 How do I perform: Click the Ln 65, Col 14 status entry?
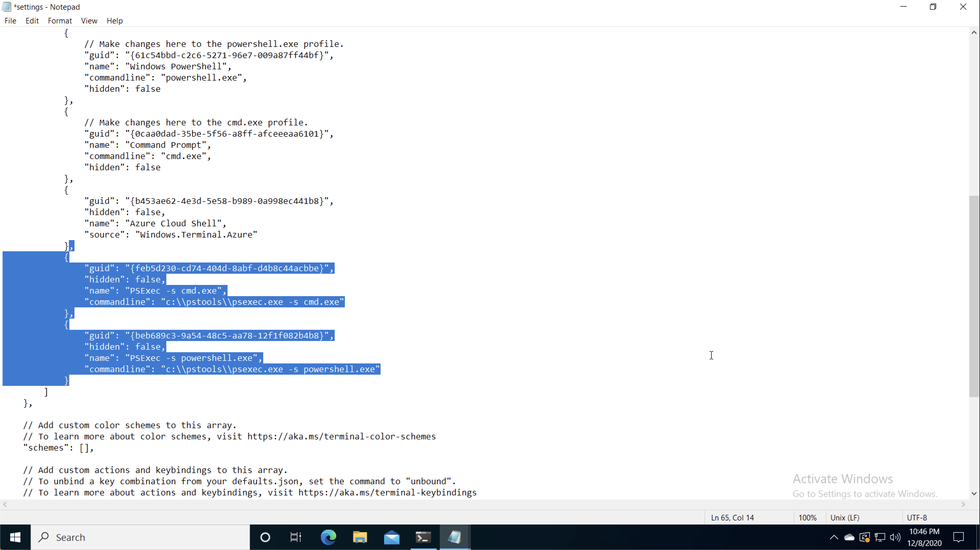732,518
